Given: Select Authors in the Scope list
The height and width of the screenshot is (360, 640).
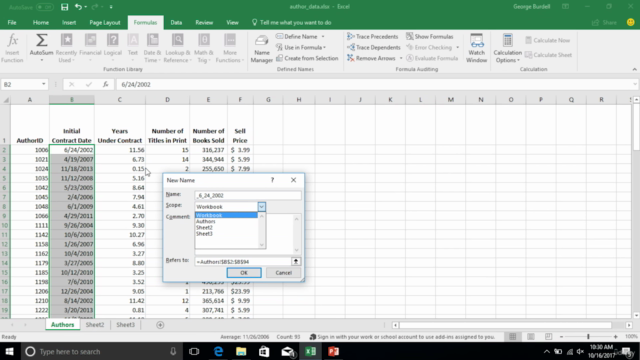Looking at the screenshot, I should click(226, 221).
